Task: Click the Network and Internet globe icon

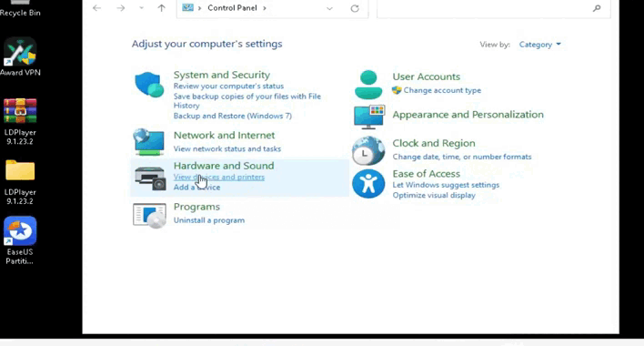Action: (x=148, y=142)
